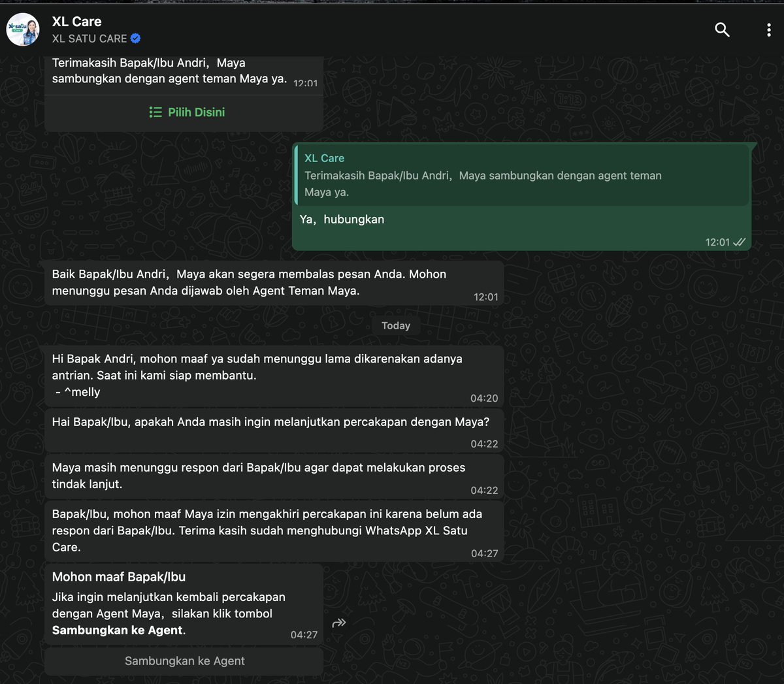
Task: Click the quoted XL Care reply preview
Action: 521,176
